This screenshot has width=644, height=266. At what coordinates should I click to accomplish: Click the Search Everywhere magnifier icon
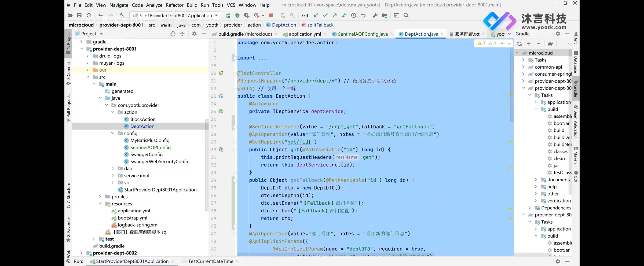(406, 16)
